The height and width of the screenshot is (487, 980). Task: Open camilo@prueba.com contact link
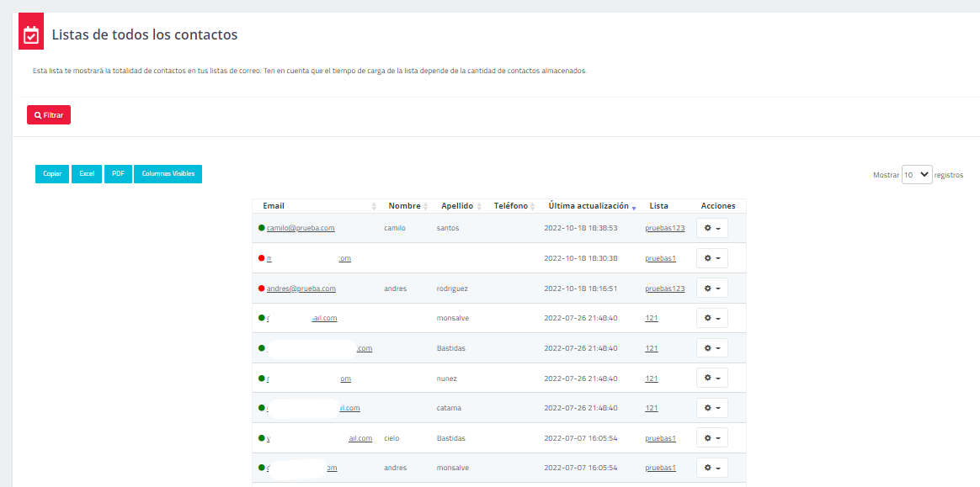pos(301,228)
